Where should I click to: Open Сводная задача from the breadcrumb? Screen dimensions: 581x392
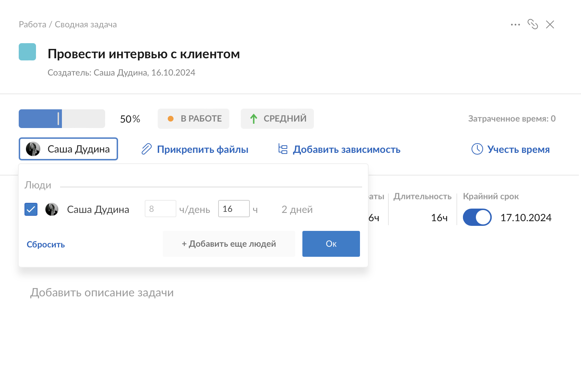pos(85,24)
